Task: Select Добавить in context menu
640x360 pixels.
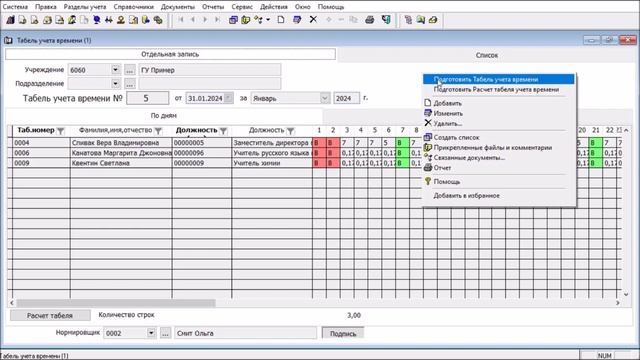Action: [498, 103]
